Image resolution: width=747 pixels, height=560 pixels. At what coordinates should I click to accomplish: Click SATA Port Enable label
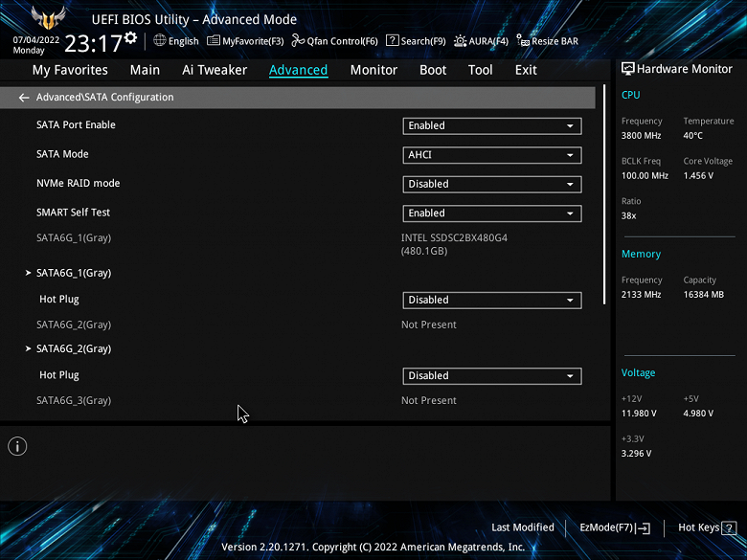[x=76, y=124]
